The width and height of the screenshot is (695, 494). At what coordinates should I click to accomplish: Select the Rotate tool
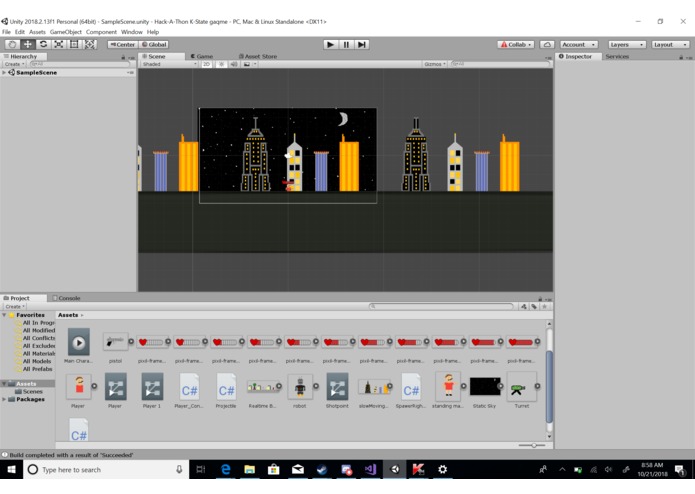(43, 44)
